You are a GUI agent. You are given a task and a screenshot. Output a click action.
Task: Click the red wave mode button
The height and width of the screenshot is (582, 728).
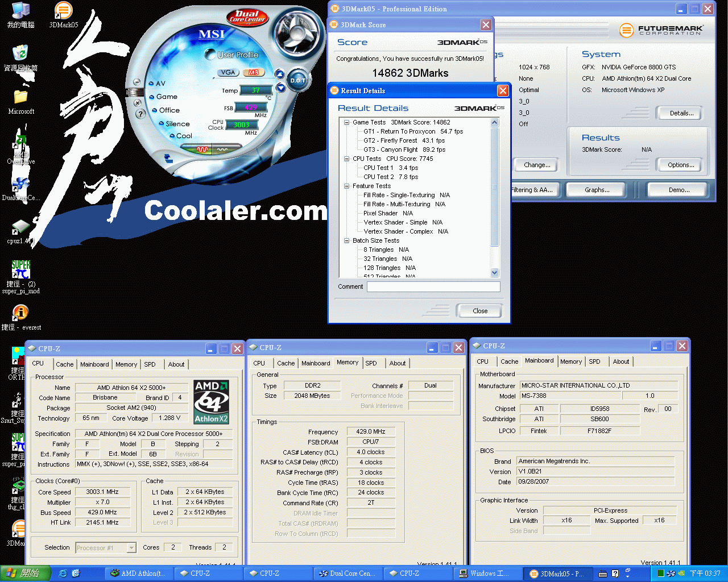coord(202,149)
